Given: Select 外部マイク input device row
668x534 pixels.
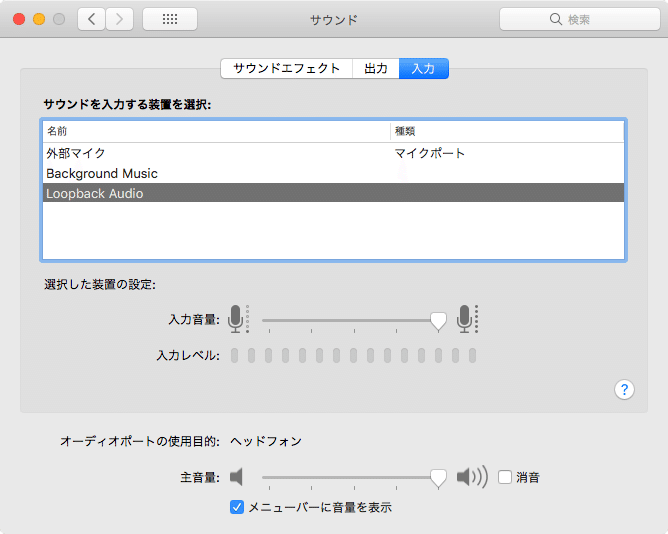Looking at the screenshot, I should pyautogui.click(x=334, y=153).
